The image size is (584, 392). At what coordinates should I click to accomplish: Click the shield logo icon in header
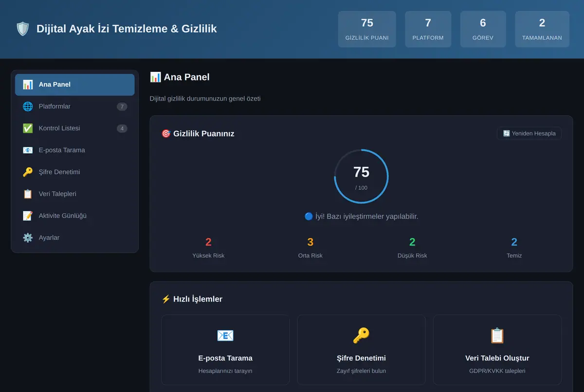23,29
